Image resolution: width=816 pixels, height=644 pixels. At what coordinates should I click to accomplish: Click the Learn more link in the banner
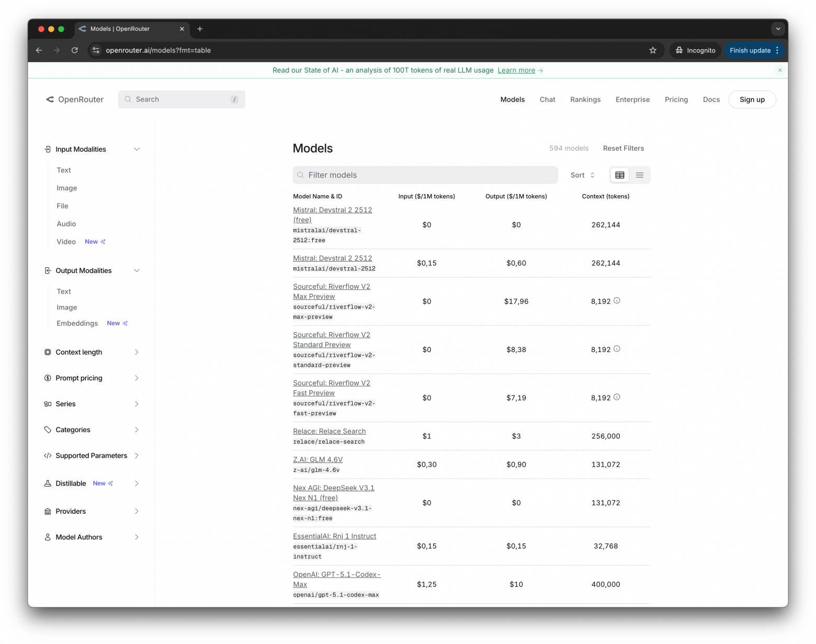click(516, 70)
